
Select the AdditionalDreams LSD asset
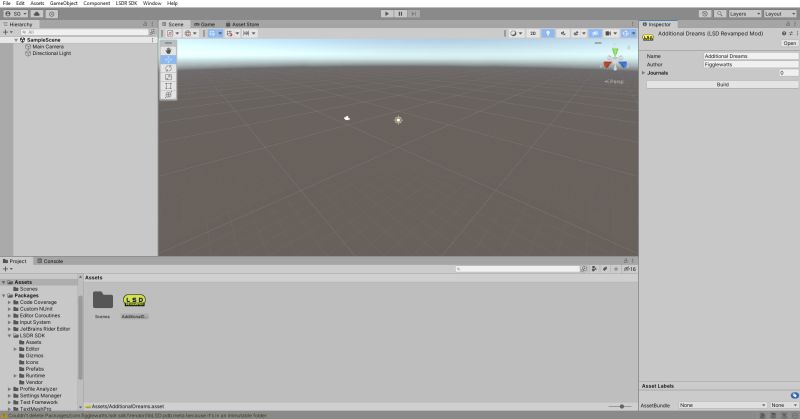[x=134, y=305]
